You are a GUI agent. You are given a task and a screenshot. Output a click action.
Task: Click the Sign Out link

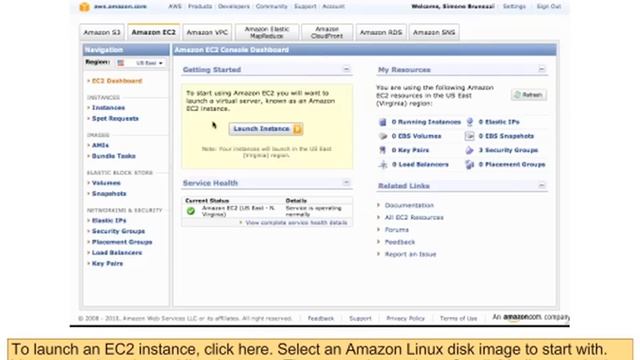tap(549, 7)
